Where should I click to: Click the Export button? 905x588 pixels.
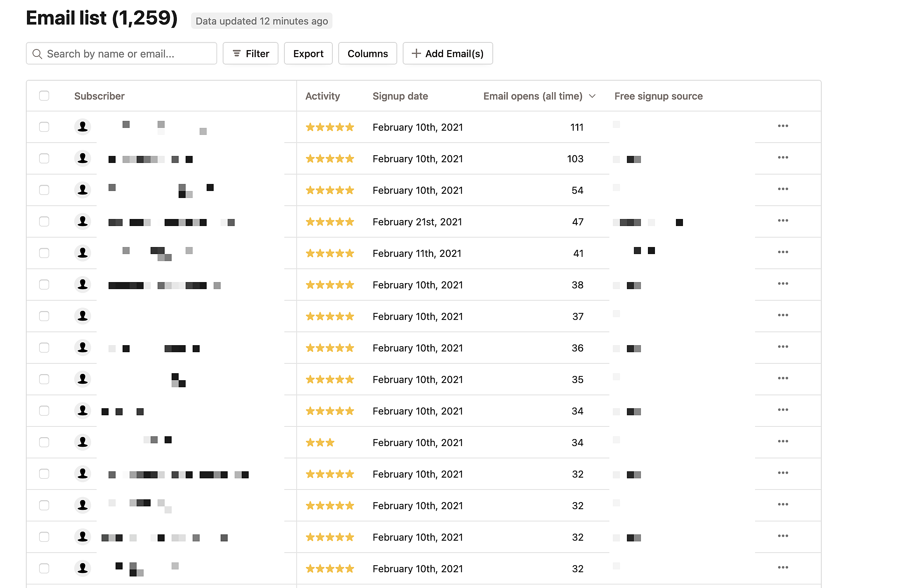pos(308,54)
